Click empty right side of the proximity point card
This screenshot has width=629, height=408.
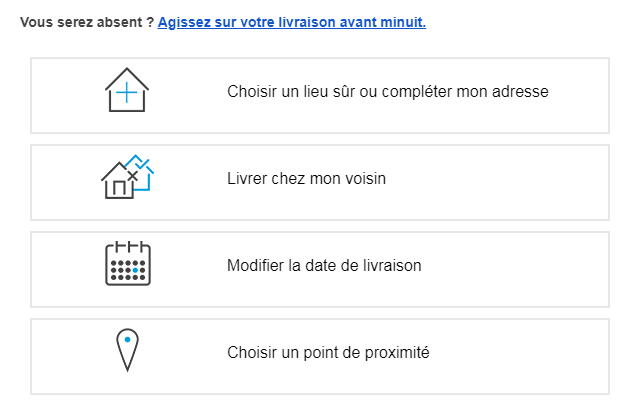click(530, 355)
